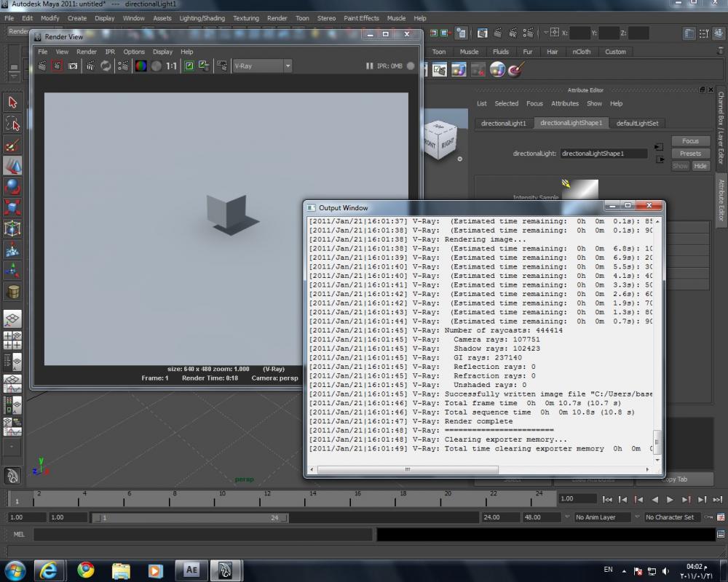Toggle the Attribute Editor side tab
This screenshot has width=728, height=582.
tap(721, 200)
